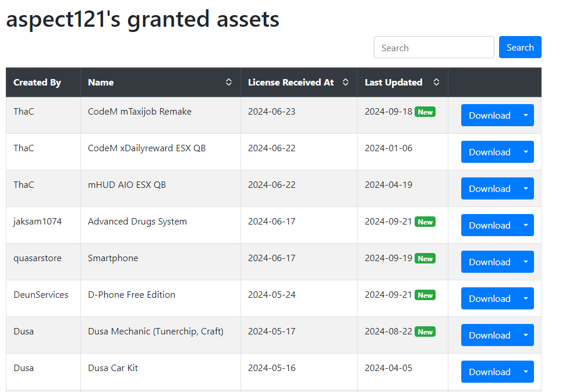Click creator jaksam1074
Screen dimensions: 587x392
(37, 222)
